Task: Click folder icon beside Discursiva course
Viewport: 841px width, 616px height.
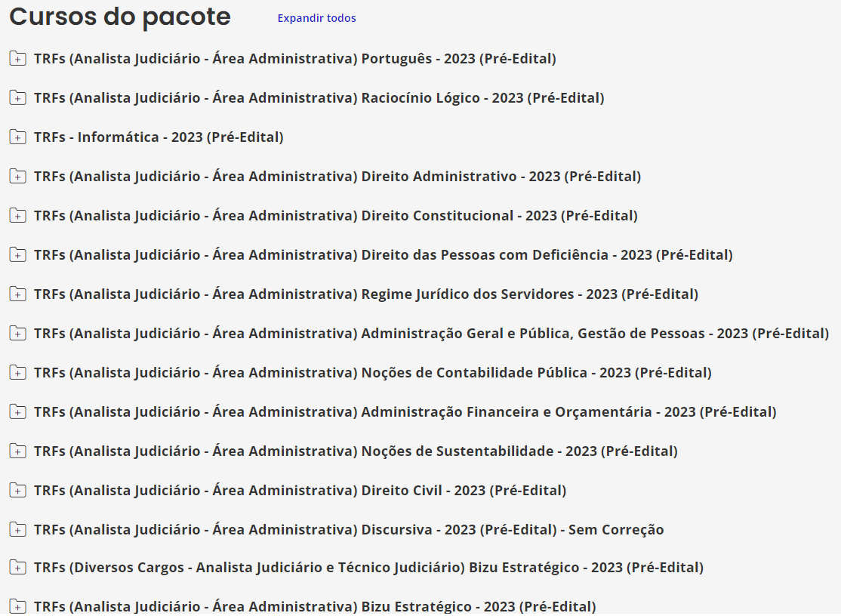Action: pyautogui.click(x=17, y=529)
